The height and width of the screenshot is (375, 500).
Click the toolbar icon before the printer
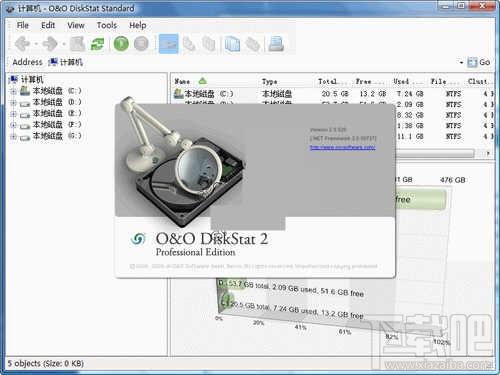(x=253, y=44)
